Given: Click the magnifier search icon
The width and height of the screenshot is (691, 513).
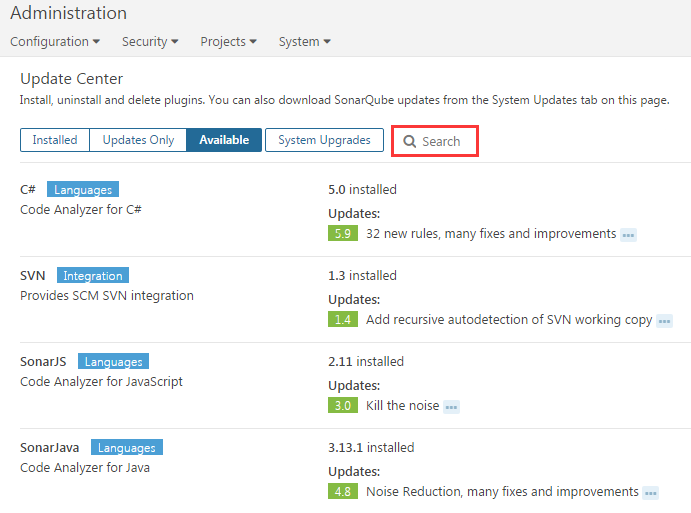Looking at the screenshot, I should [409, 141].
